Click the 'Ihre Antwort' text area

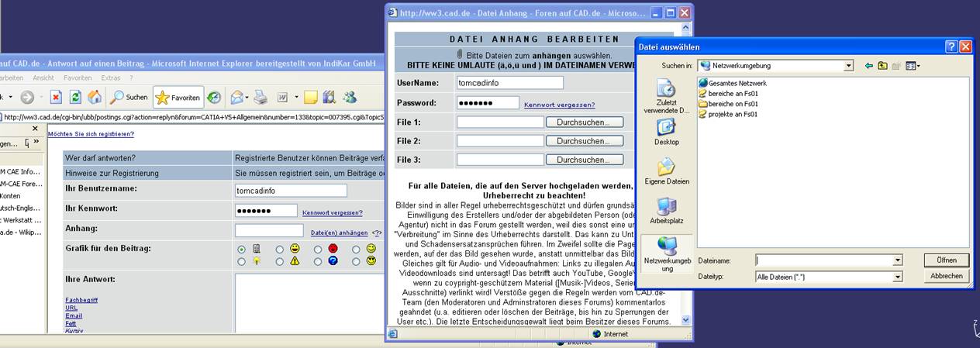coord(310,304)
